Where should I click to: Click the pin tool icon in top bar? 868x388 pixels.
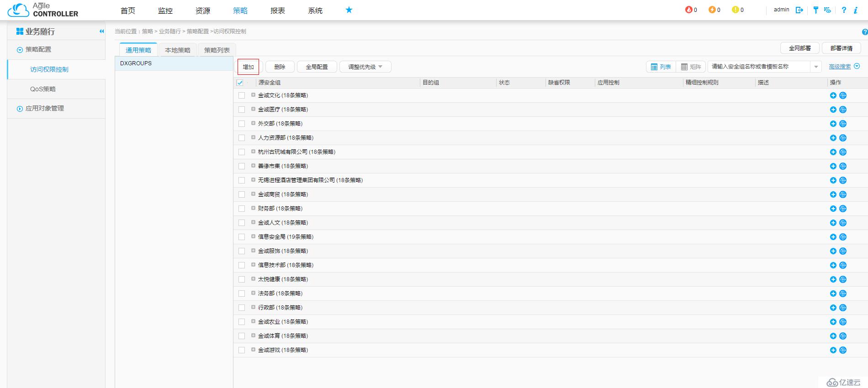[x=816, y=10]
